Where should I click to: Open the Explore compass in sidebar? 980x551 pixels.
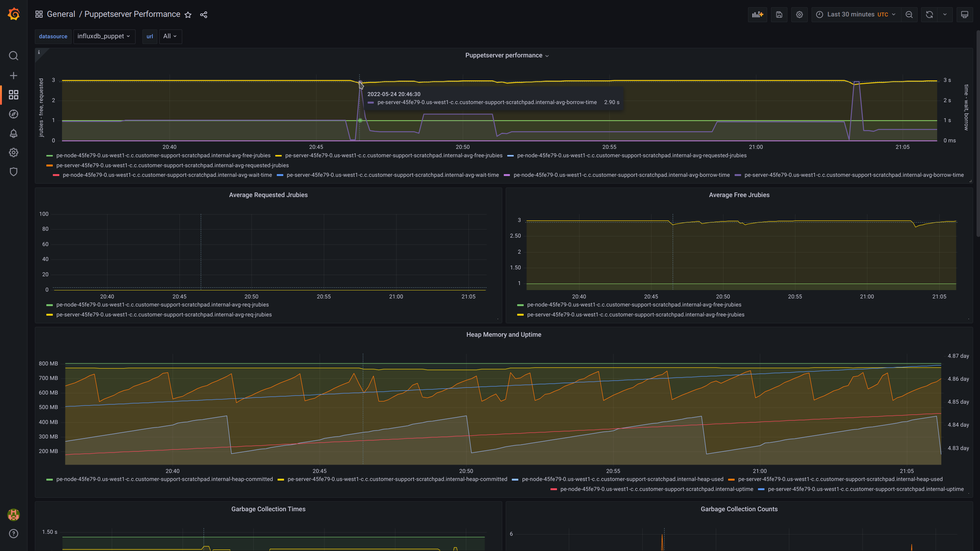[x=13, y=114]
